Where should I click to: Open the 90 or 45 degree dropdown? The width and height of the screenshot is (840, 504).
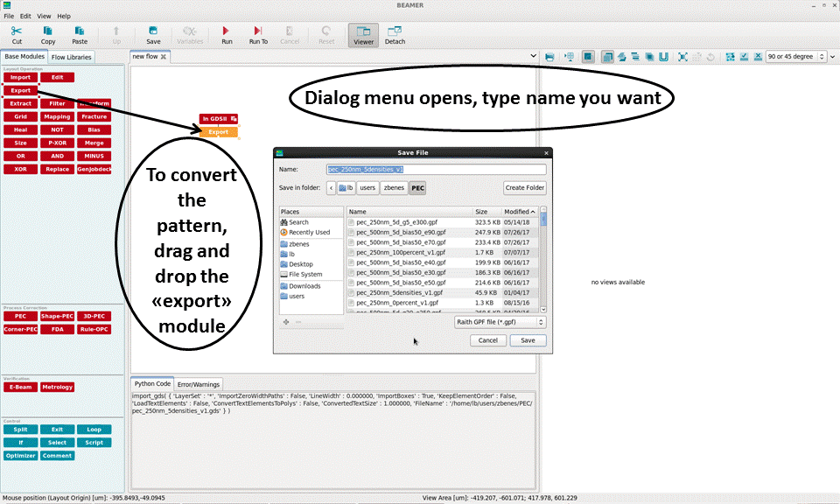point(794,57)
